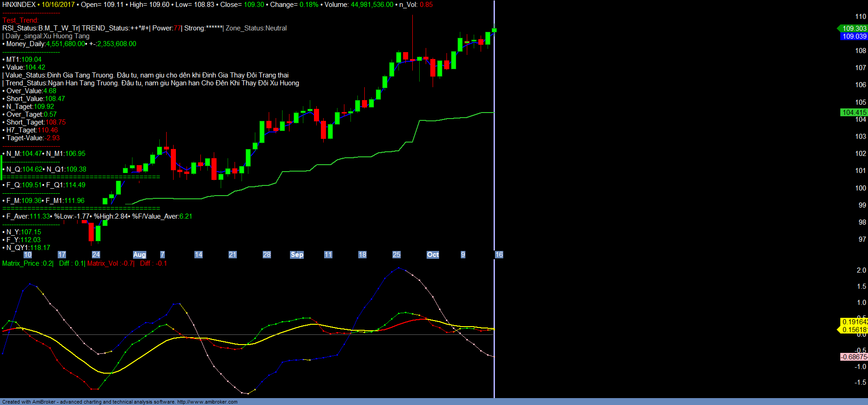The image size is (868, 405).
Task: Select the red Matrix_Vol indicator label
Action: pos(110,263)
